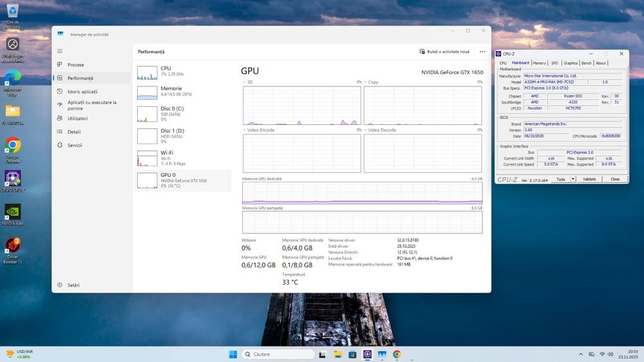Click the Tools button in CPU-Z
Screen dimensions: 644x362
point(561,180)
